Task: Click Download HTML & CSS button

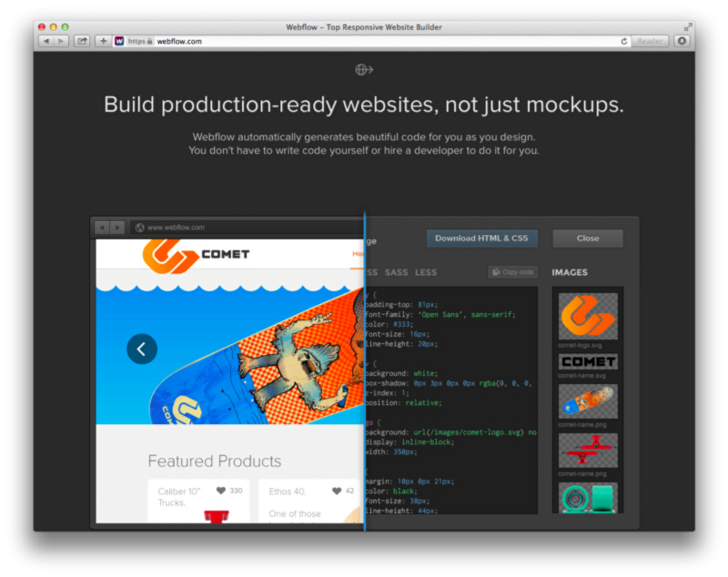Action: 482,238
